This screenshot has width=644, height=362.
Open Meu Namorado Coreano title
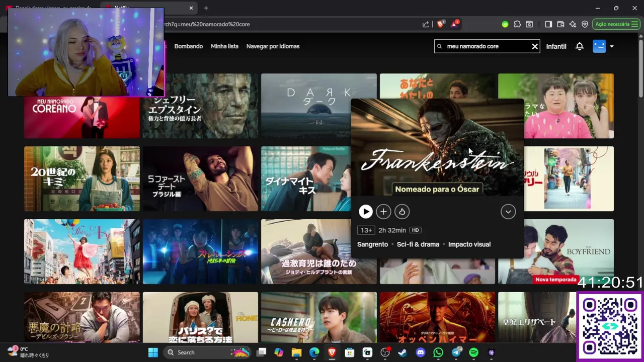click(x=82, y=117)
